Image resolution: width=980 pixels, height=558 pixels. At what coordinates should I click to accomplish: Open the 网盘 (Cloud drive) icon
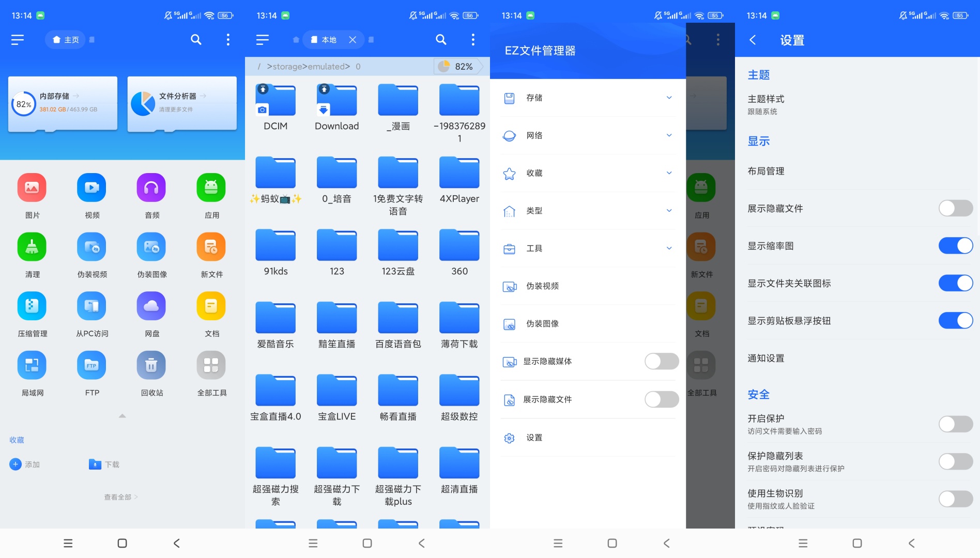point(151,306)
